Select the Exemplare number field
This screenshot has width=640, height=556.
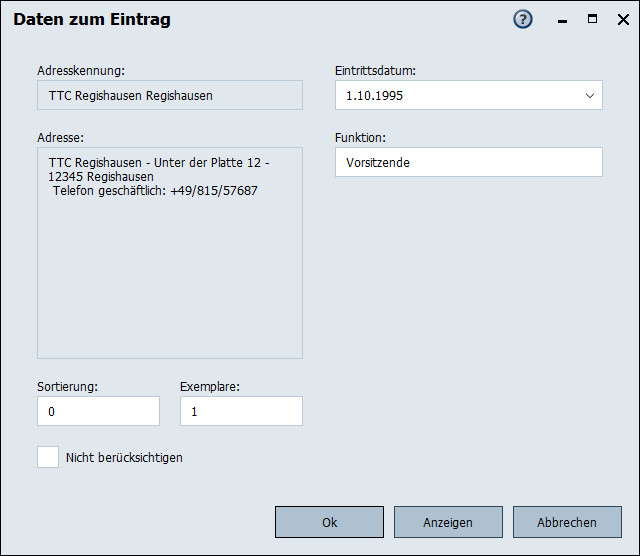click(x=241, y=411)
